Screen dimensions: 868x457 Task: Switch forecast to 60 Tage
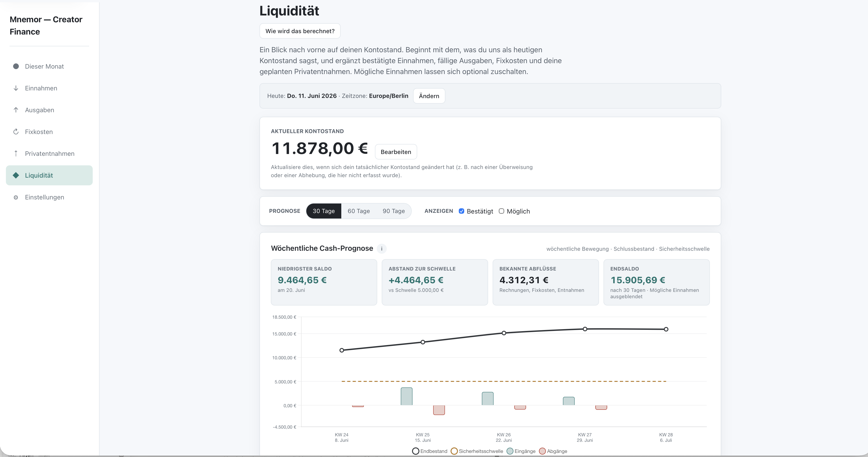click(359, 211)
